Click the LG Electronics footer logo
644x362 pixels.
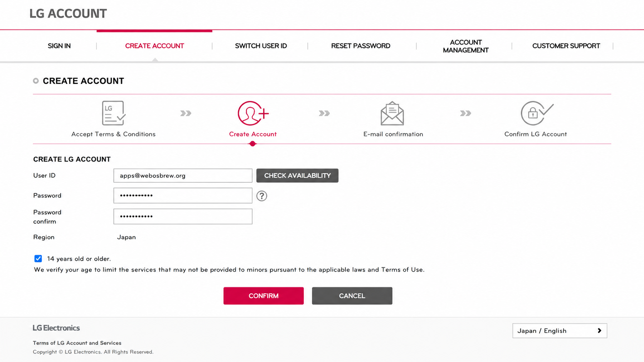tap(56, 328)
